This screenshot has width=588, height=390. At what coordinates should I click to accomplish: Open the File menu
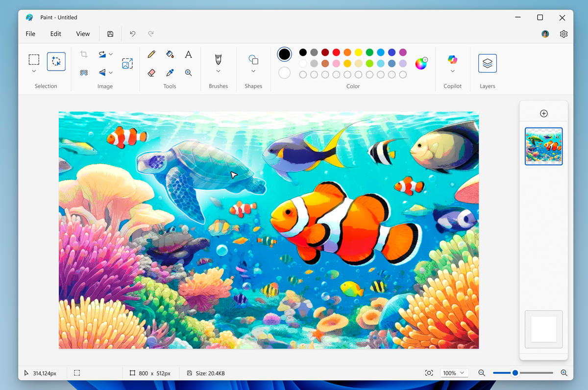(30, 33)
